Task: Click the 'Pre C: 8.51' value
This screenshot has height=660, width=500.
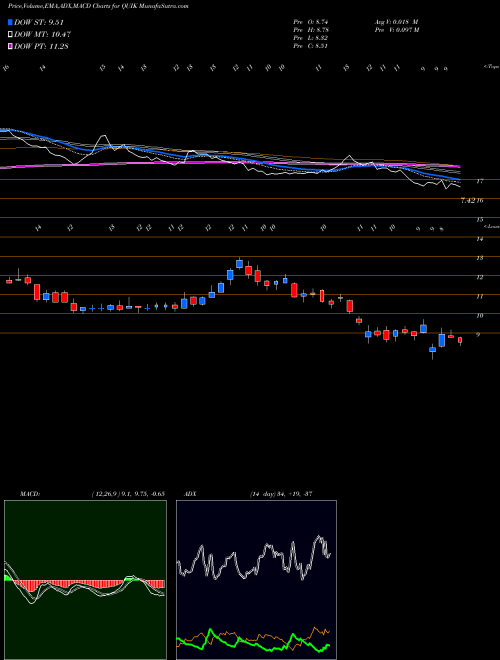Action: (x=312, y=46)
